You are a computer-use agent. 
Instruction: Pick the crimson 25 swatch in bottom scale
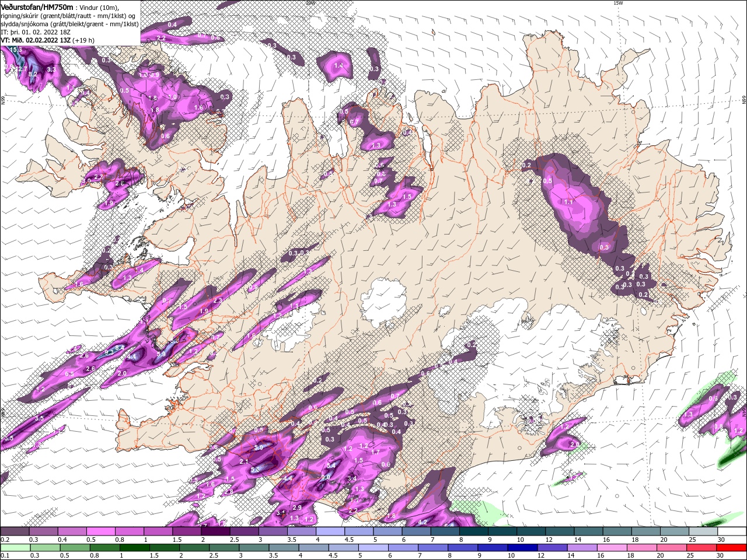click(701, 548)
